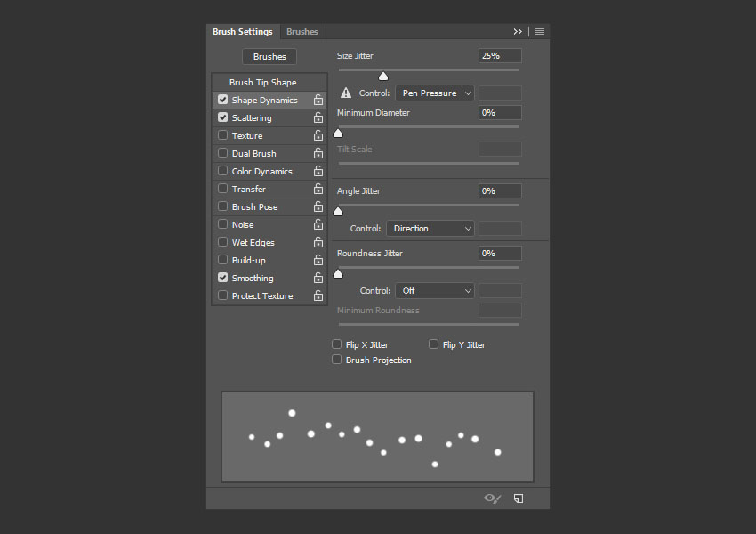Screen dimensions: 756x534
Task: Click the Size Jitter slider handle
Action: 383,77
